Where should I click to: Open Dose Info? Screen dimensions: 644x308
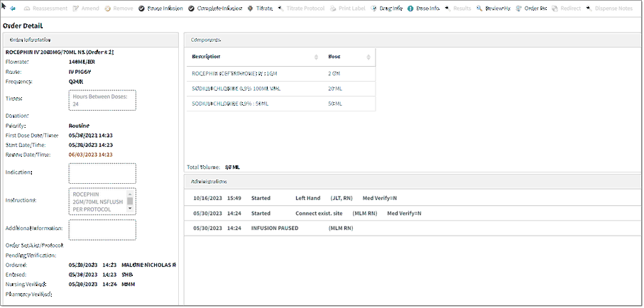tap(423, 9)
